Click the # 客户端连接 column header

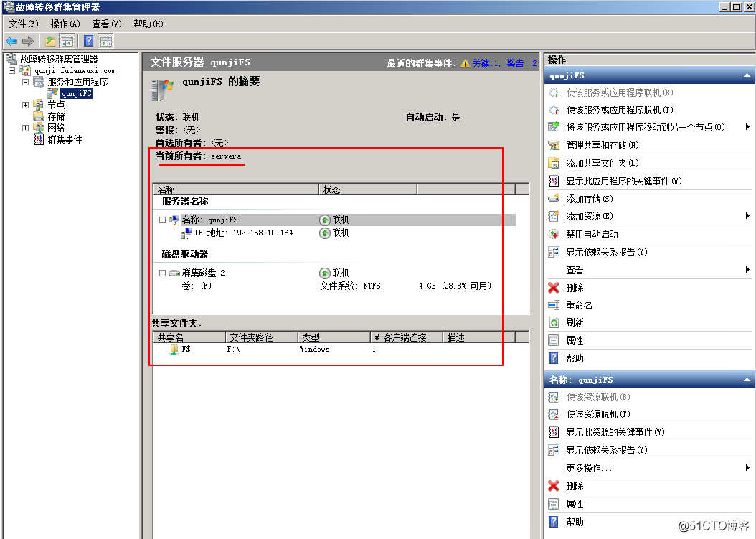click(x=407, y=337)
